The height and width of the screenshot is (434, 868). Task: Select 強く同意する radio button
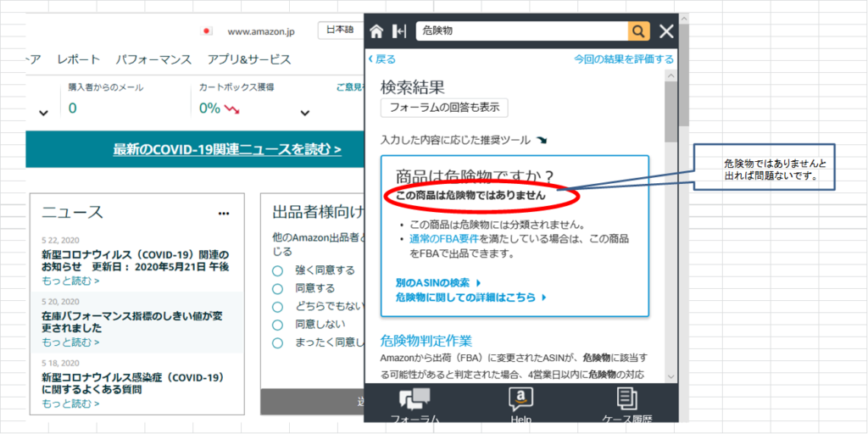point(278,270)
